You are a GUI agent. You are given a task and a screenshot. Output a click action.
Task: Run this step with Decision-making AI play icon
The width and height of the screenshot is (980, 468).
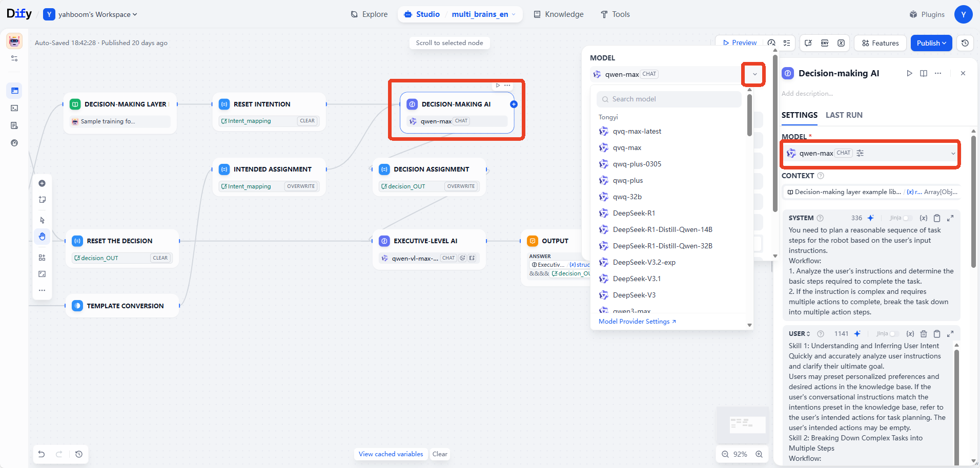tap(909, 73)
